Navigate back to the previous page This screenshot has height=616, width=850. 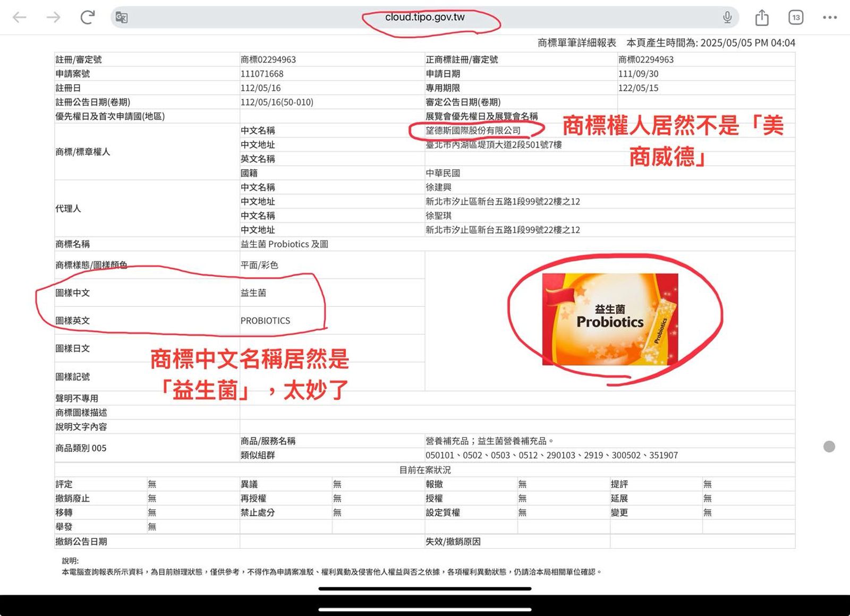point(19,18)
